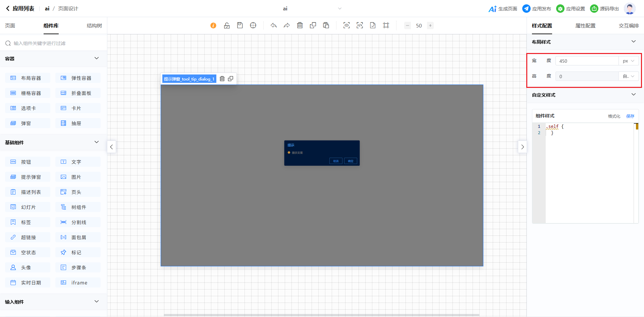
Task: Collapse the right panel with arrow handle
Action: click(522, 147)
